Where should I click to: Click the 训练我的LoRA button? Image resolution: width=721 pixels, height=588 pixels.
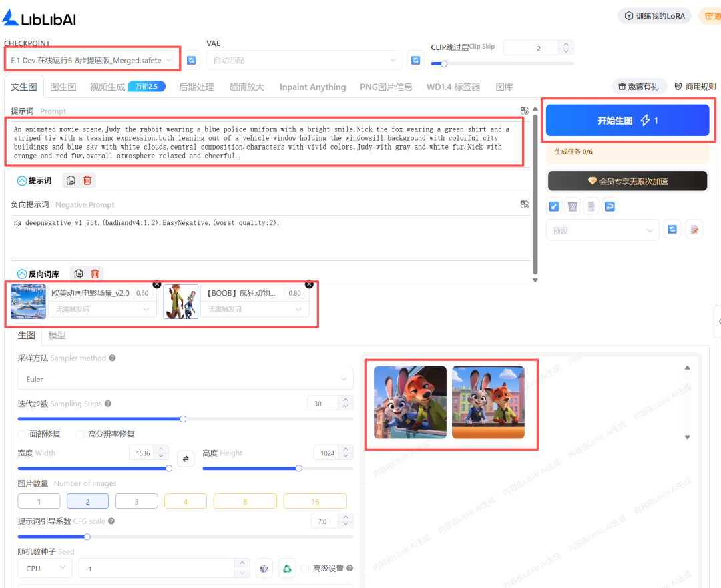point(654,16)
